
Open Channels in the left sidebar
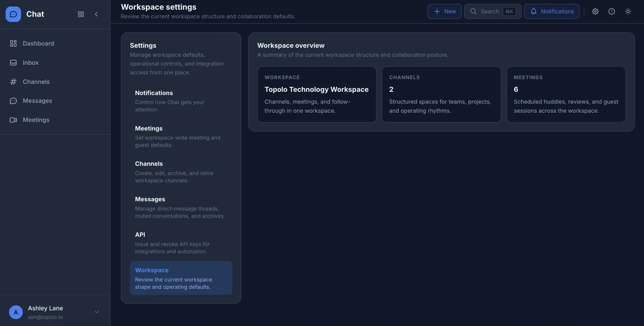tap(36, 82)
